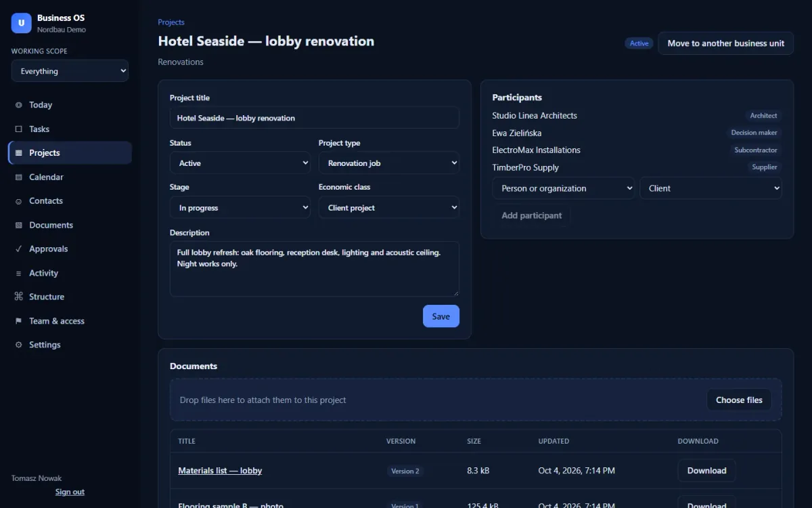Open the Economic class dropdown

coord(389,208)
